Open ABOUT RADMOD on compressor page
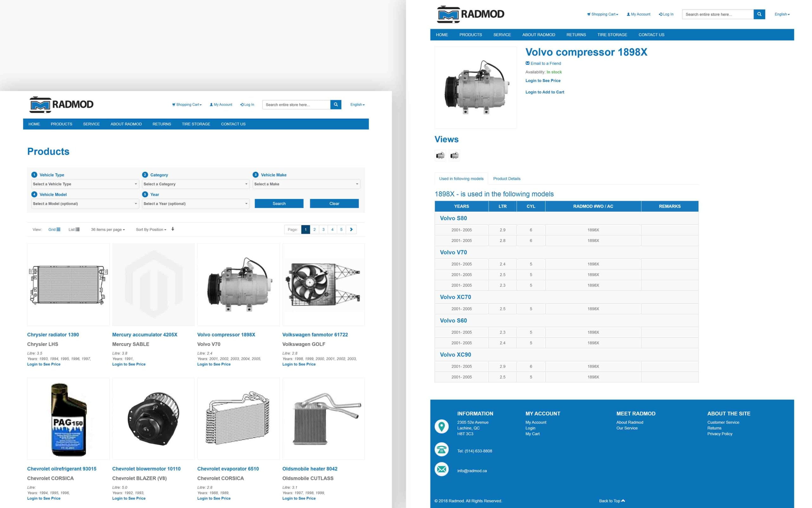Viewport: 812px width, 508px height. coord(539,35)
